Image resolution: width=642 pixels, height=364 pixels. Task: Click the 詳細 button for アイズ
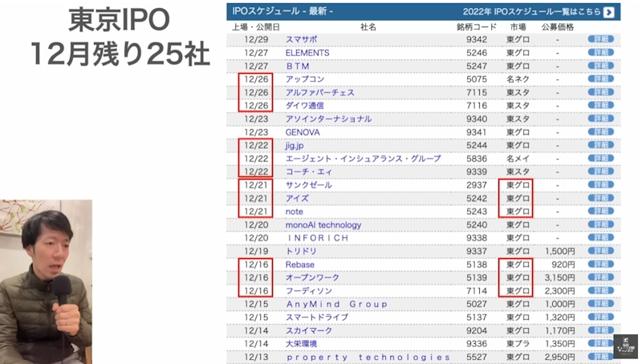[600, 197]
